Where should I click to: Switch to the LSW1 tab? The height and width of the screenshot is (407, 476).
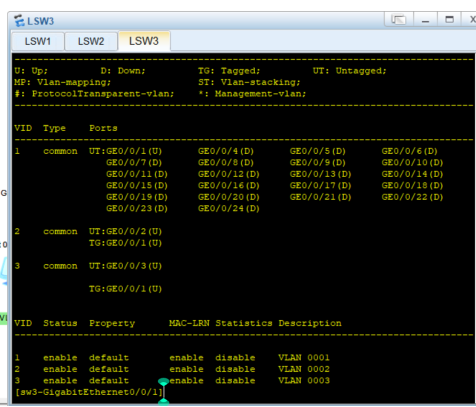pos(38,41)
